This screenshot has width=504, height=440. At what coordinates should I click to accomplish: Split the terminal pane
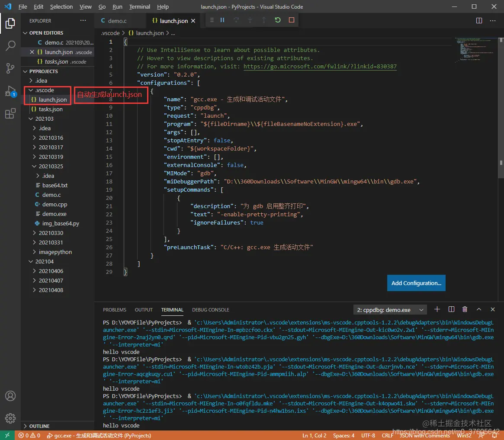(x=451, y=309)
